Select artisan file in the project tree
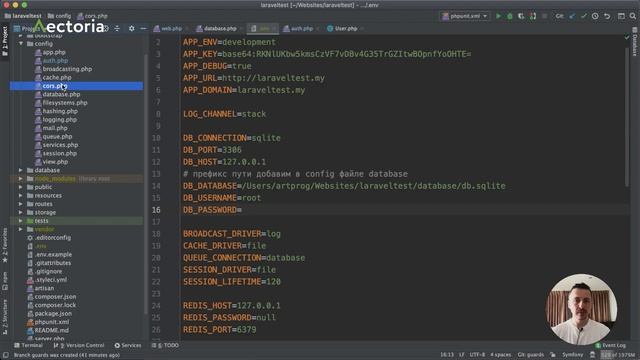 [44, 288]
